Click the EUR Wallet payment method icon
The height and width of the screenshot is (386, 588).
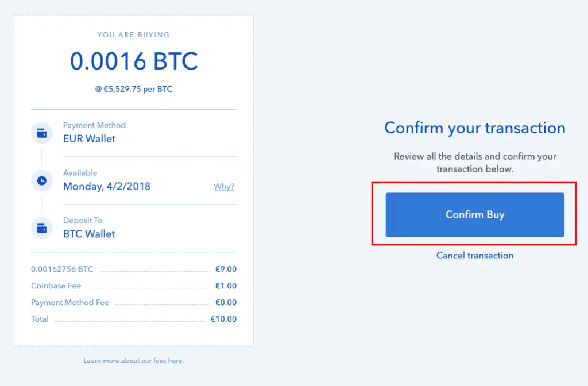[42, 133]
